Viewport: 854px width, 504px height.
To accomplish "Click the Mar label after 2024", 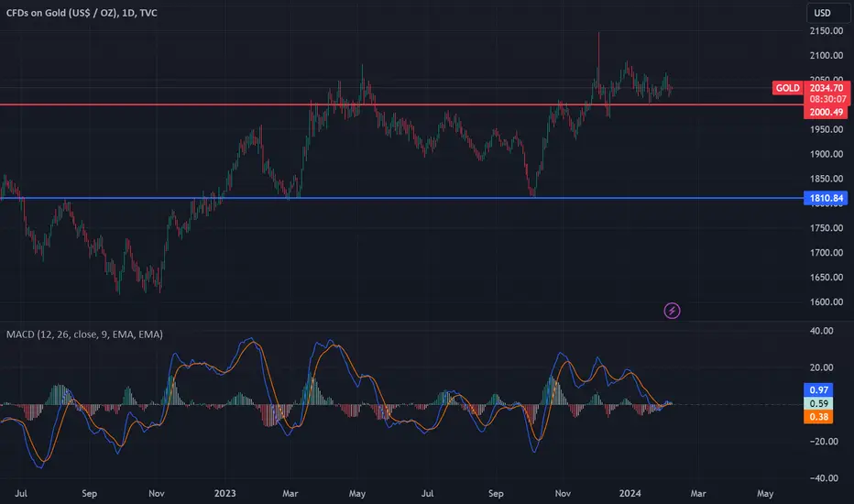I will point(698,494).
